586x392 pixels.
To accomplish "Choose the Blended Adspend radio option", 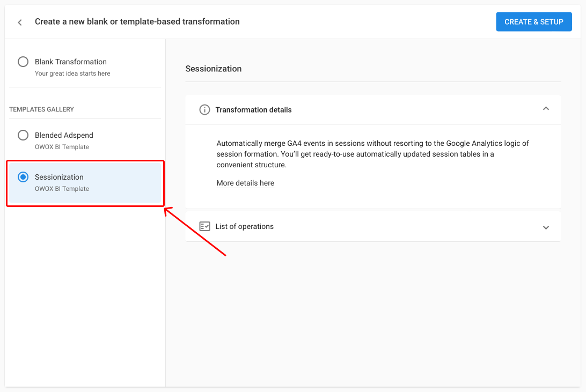I will (x=23, y=135).
